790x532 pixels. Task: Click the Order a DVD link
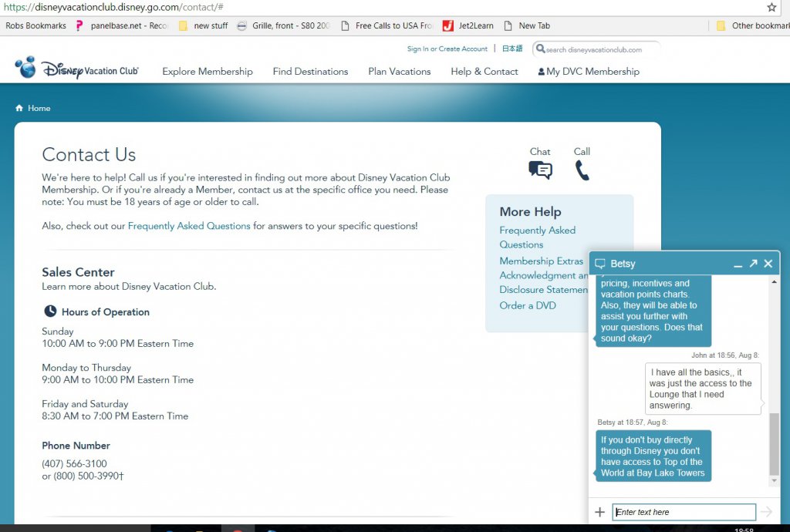pos(527,305)
